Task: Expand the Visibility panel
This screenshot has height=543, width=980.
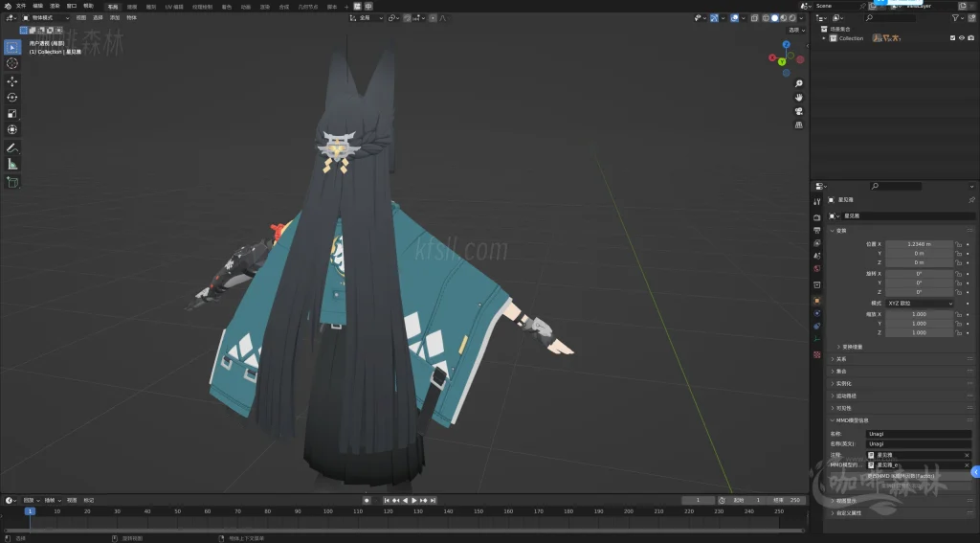Action: 843,409
